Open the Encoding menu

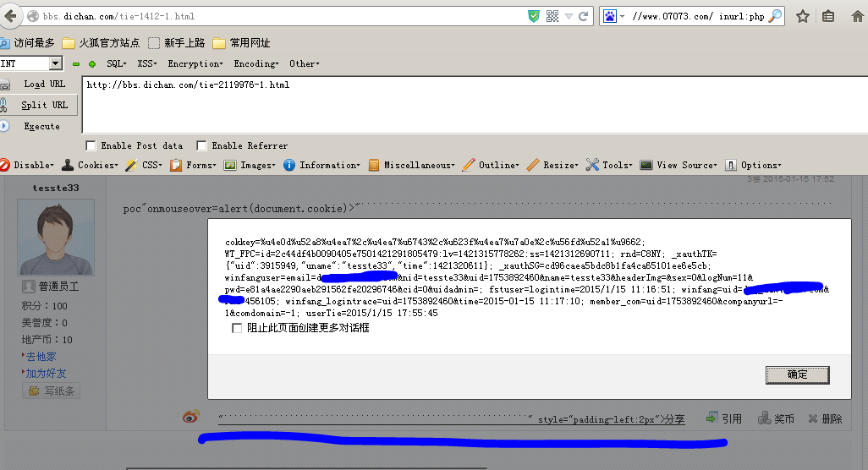(x=256, y=63)
